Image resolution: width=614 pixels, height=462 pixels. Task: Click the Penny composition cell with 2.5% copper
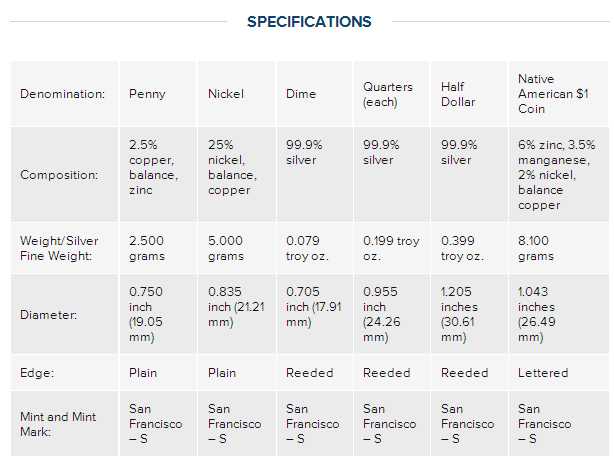click(153, 167)
